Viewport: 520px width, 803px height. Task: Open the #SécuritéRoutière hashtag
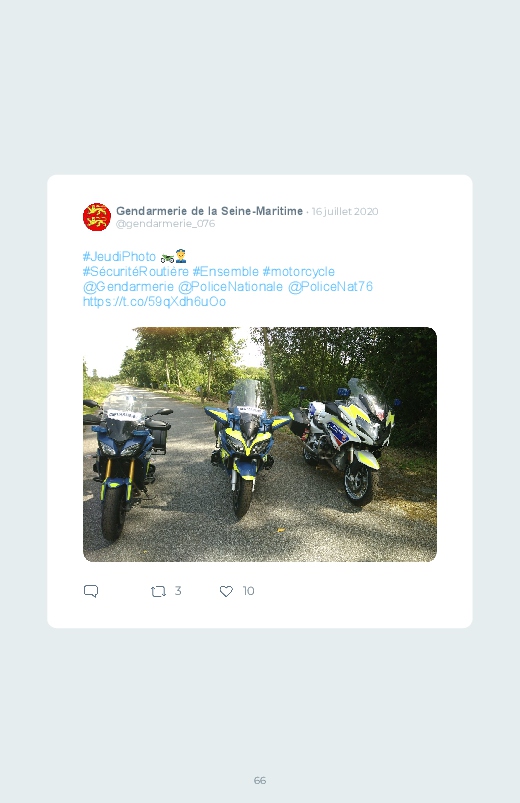coord(136,271)
